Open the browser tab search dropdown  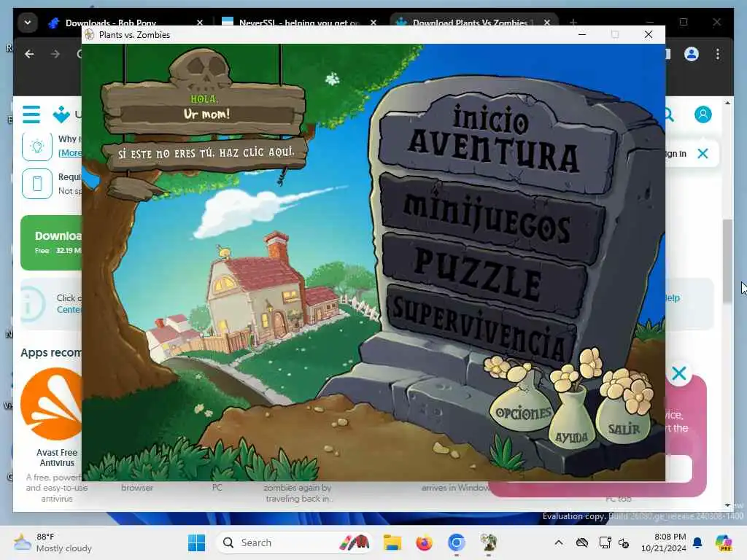28,23
